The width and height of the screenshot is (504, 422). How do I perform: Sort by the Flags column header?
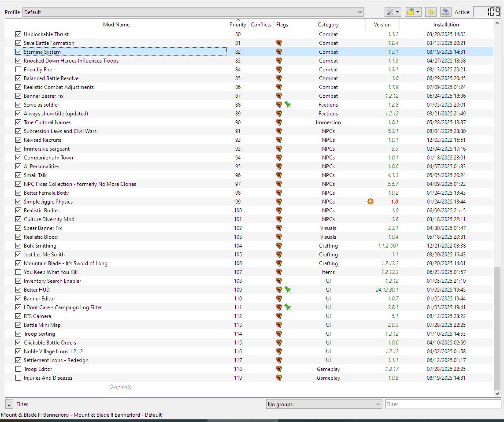pyautogui.click(x=282, y=24)
